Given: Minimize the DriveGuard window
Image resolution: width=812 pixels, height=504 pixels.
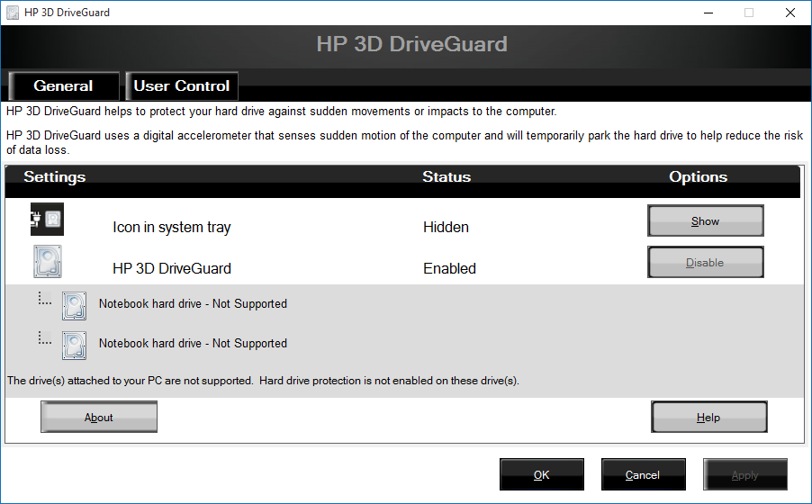Looking at the screenshot, I should (x=708, y=13).
